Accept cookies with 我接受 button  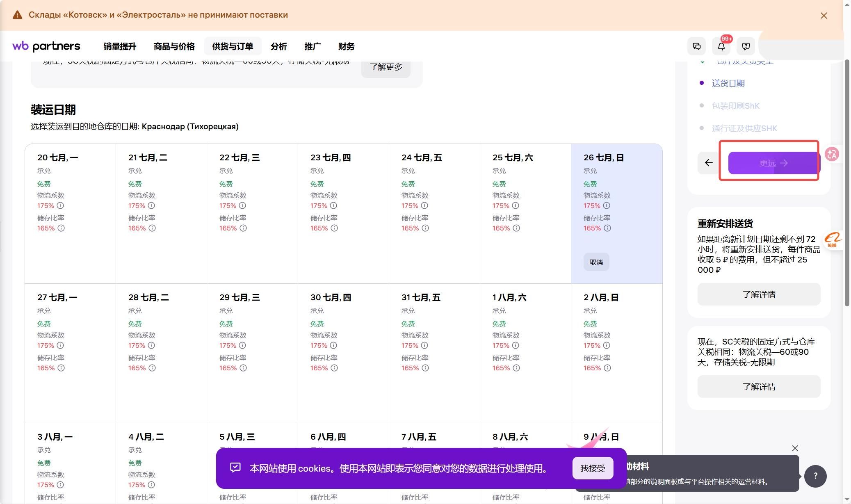click(x=593, y=468)
